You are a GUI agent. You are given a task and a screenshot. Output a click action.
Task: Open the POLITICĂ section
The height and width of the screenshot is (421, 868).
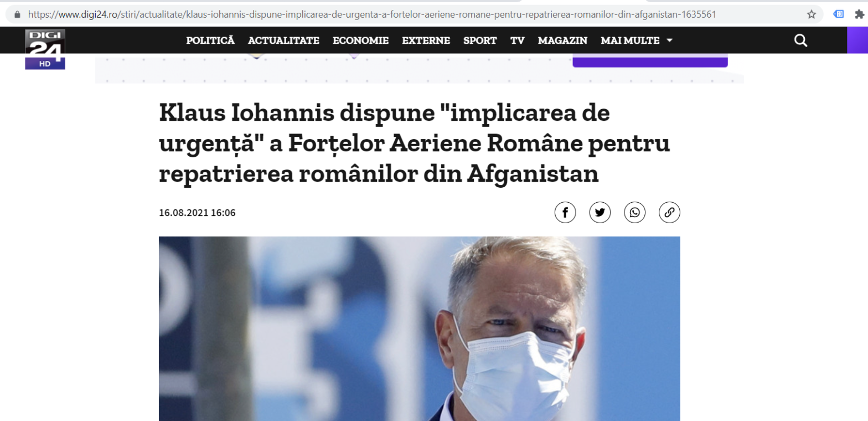210,40
